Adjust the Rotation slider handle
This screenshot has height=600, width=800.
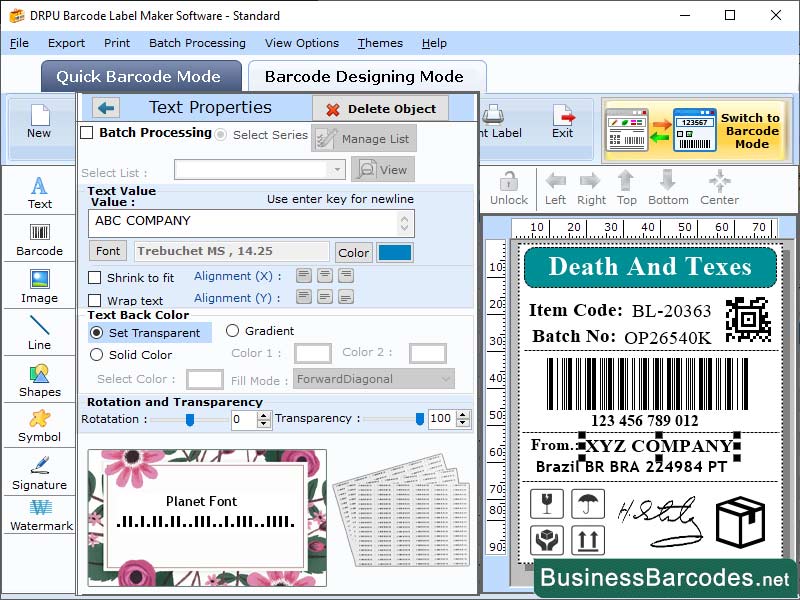[x=190, y=419]
